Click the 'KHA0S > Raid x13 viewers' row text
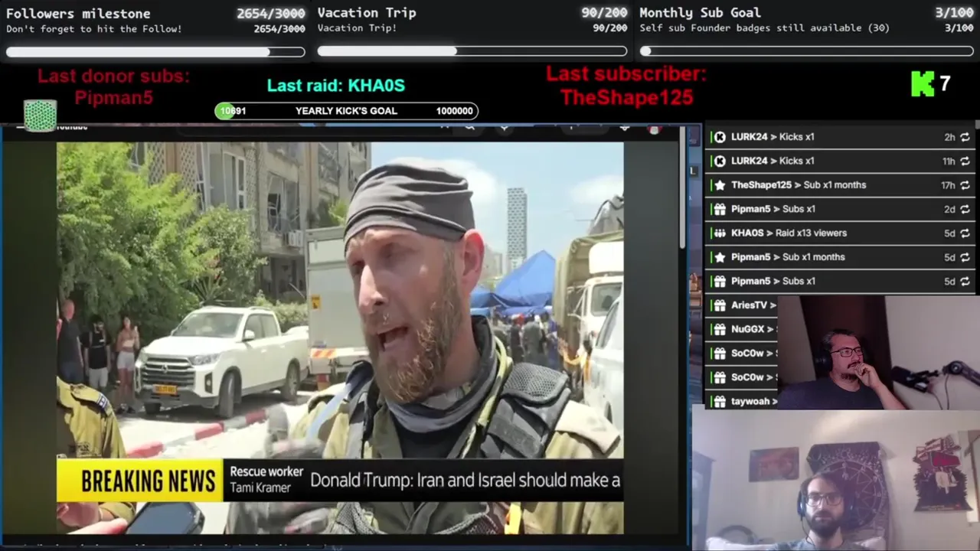The height and width of the screenshot is (551, 980). tap(789, 233)
